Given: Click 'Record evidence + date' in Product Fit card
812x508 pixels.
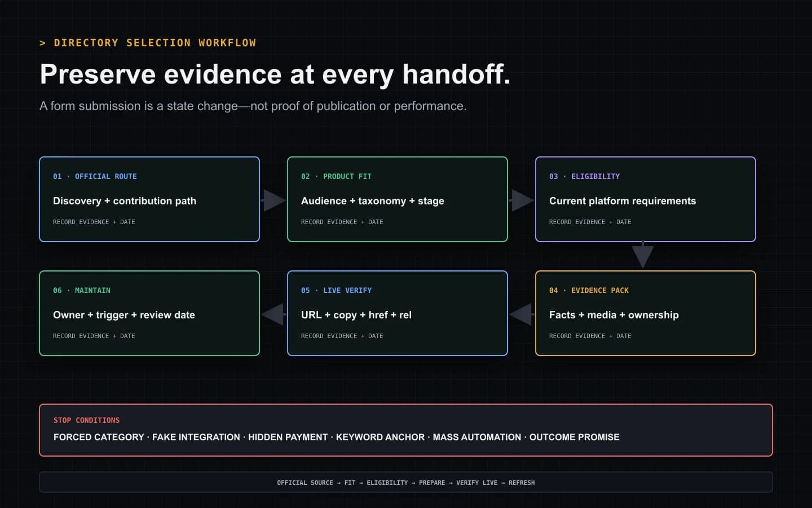Looking at the screenshot, I should click(x=342, y=222).
